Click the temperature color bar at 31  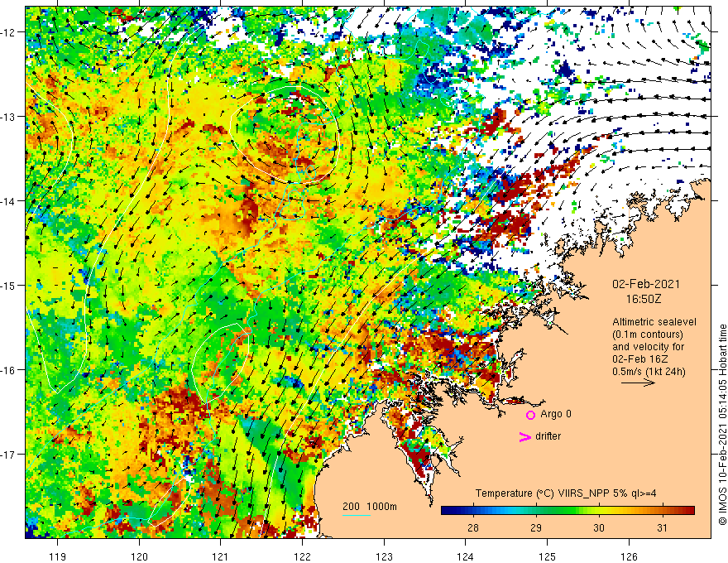coord(662,511)
